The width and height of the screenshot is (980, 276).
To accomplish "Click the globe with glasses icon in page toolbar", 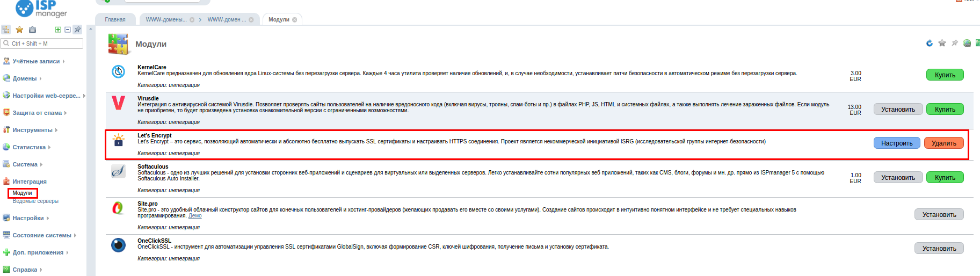I will pyautogui.click(x=967, y=43).
